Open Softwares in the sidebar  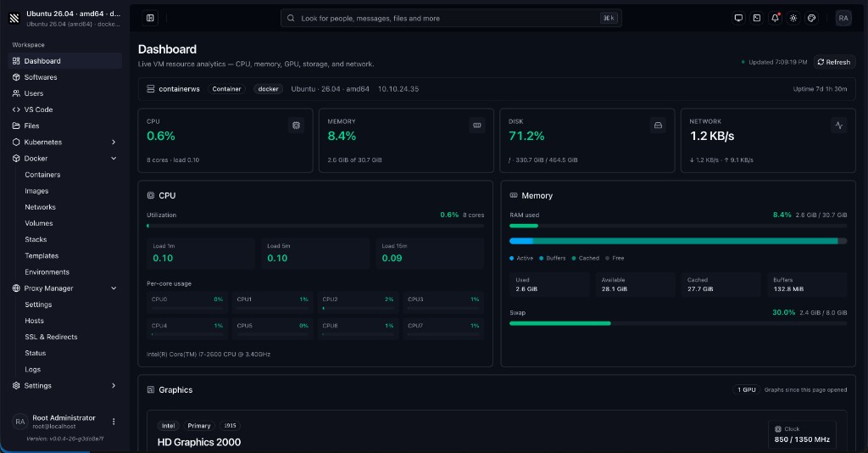tap(65, 77)
